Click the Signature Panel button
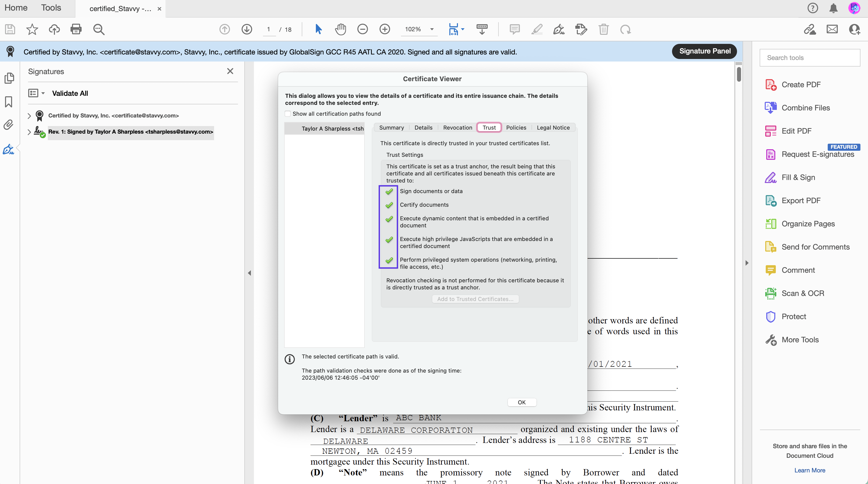The height and width of the screenshot is (484, 868). click(705, 51)
